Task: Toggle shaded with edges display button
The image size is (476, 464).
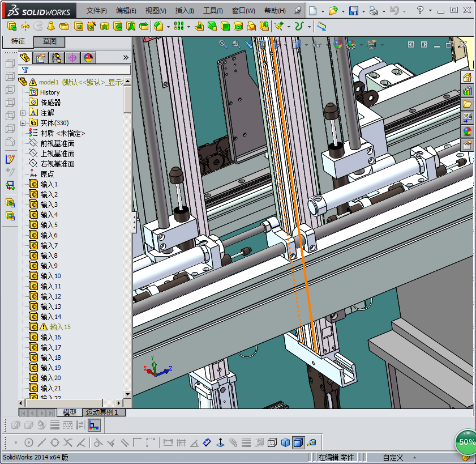Action: 298,442
